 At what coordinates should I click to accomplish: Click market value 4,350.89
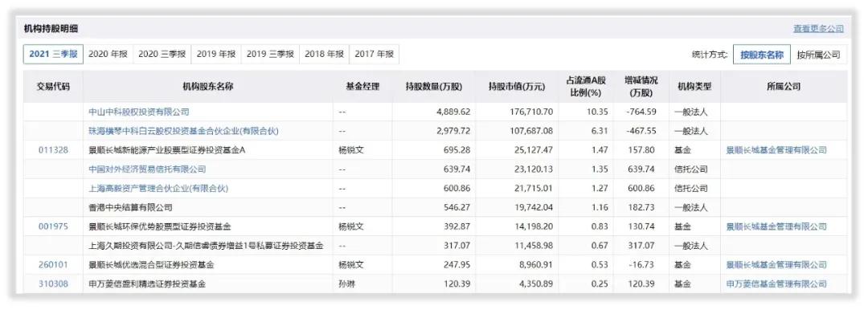click(536, 284)
